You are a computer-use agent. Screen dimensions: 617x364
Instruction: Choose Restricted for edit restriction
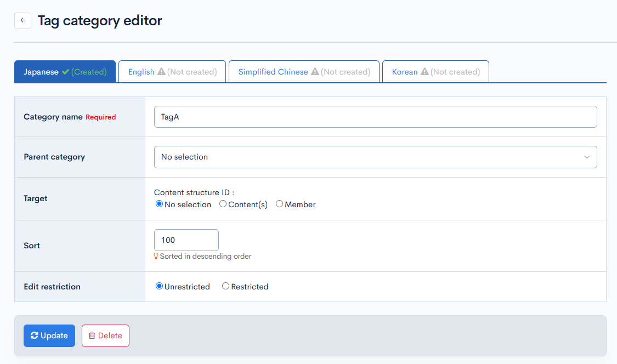225,286
